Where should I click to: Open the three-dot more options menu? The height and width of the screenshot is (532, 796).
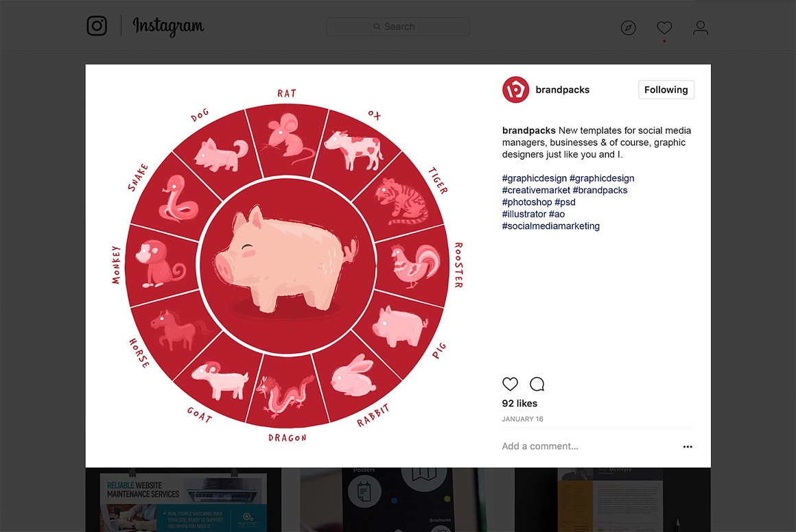pos(688,447)
